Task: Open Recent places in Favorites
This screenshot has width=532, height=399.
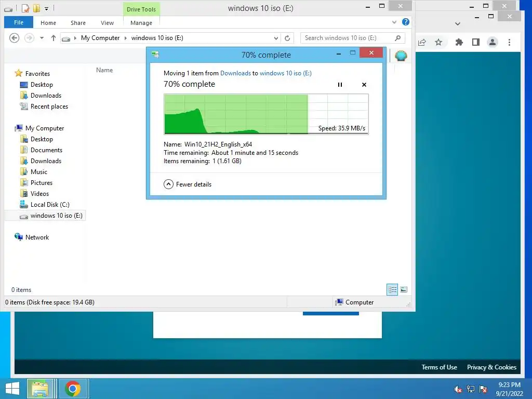Action: (44, 106)
